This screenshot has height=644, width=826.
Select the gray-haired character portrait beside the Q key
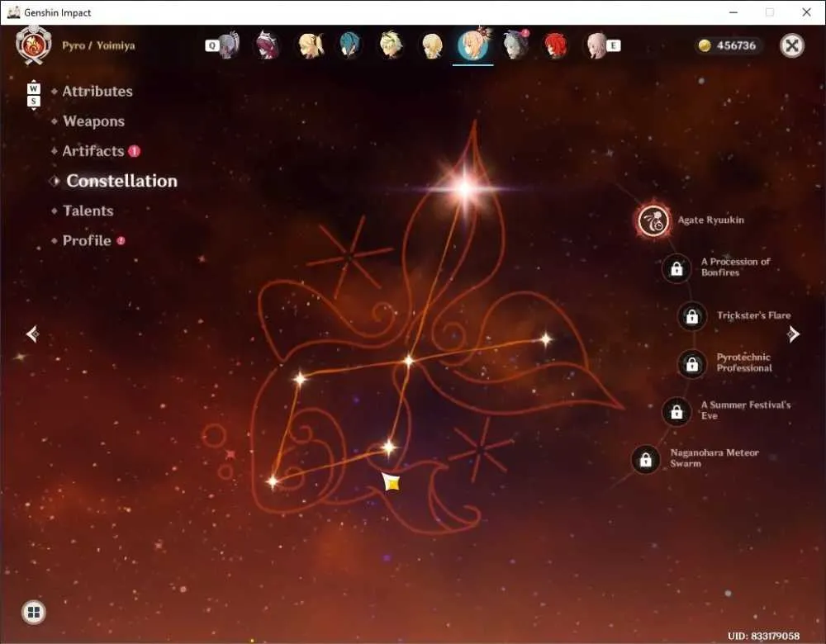tap(229, 45)
